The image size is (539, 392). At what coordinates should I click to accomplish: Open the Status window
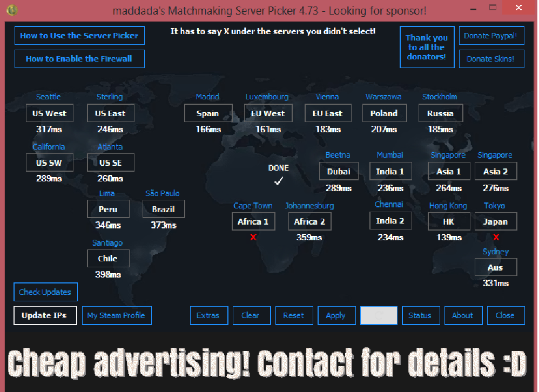pos(420,315)
